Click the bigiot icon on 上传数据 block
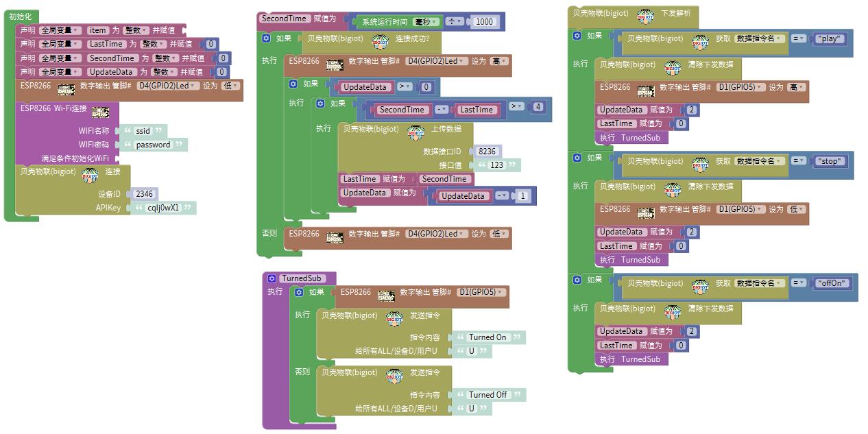This screenshot has width=868, height=434. [416, 132]
